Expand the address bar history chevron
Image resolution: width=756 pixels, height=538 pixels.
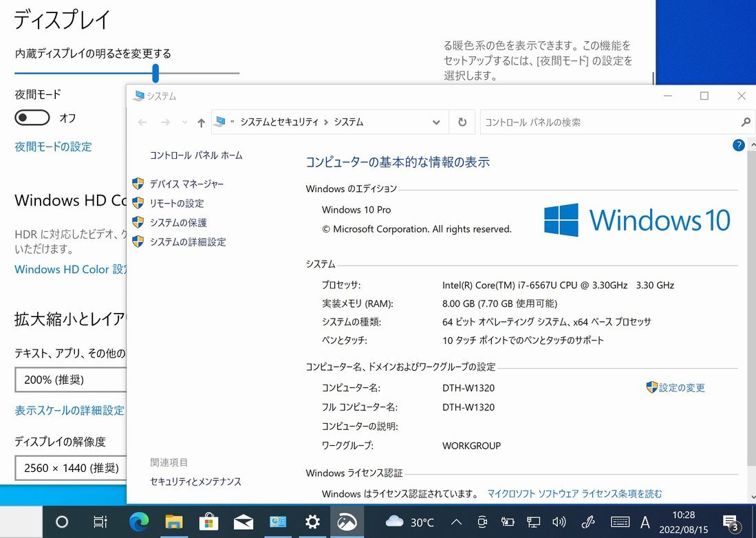coord(436,122)
